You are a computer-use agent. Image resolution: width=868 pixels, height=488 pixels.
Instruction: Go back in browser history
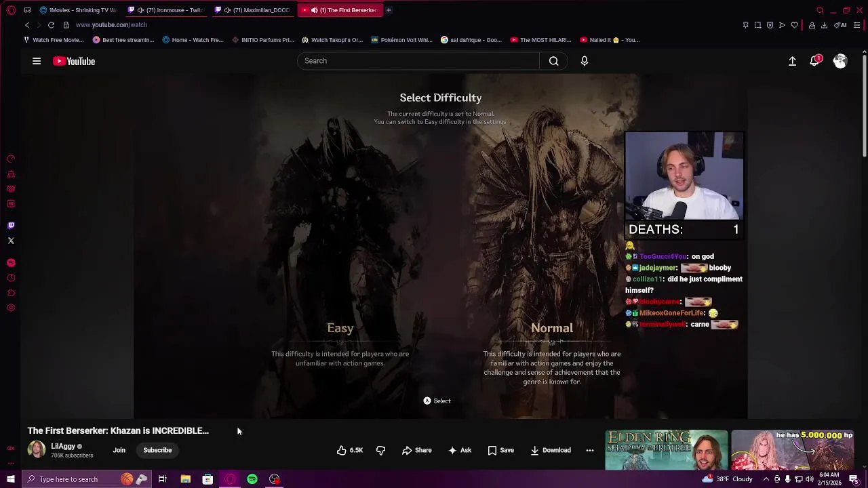point(27,25)
